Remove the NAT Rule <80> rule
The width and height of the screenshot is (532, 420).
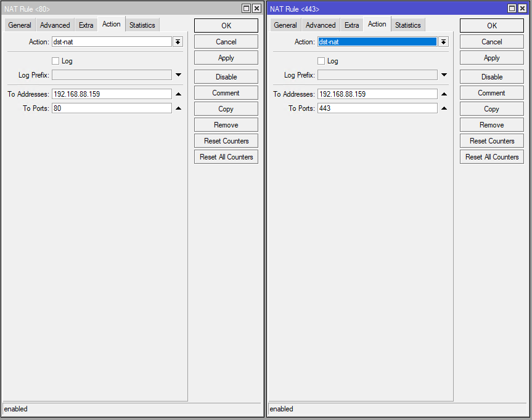click(226, 125)
